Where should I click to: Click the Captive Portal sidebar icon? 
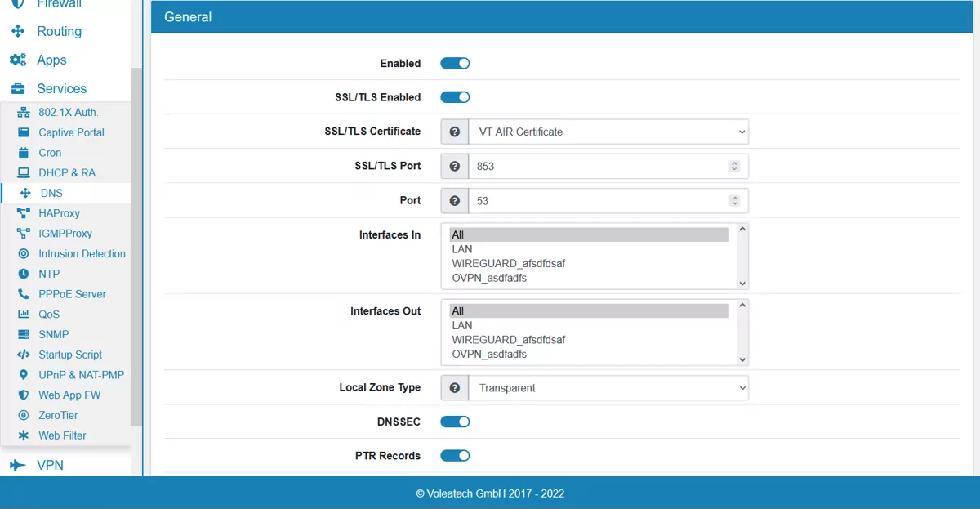(23, 132)
